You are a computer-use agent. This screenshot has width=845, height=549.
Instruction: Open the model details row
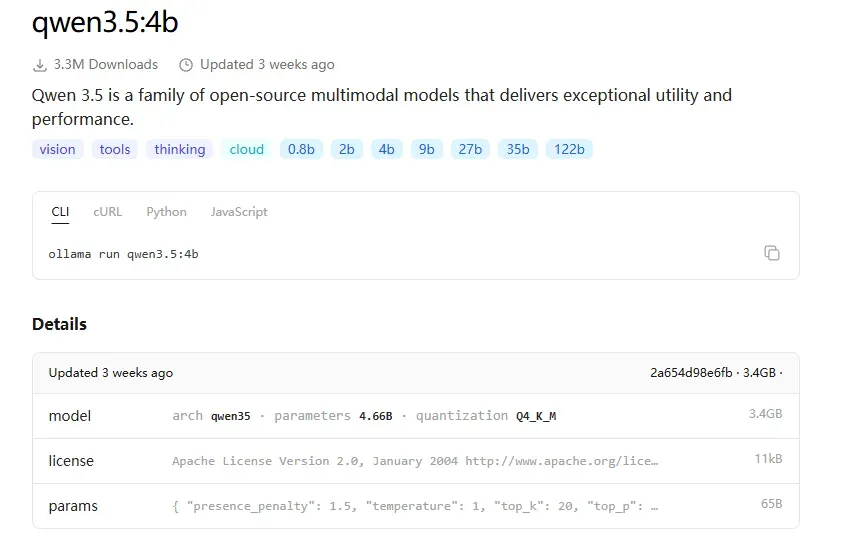coord(415,415)
